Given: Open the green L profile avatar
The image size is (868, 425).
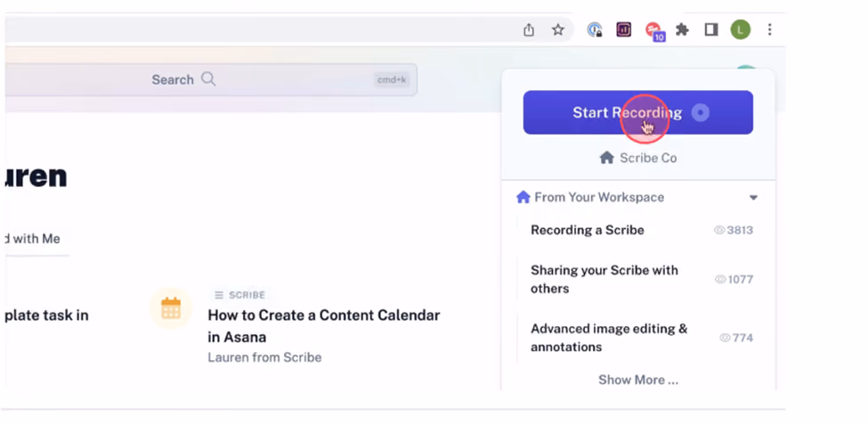Looking at the screenshot, I should (741, 29).
